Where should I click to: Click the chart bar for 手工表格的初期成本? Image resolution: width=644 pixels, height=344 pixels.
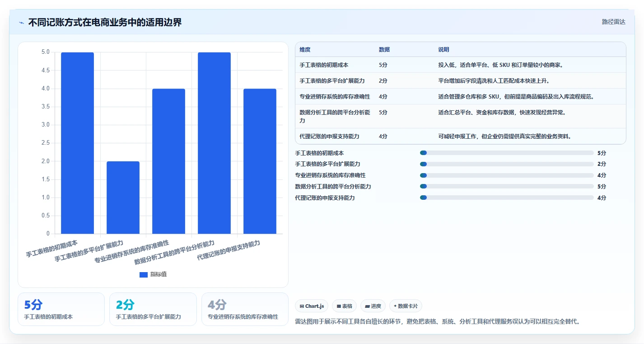[x=78, y=143]
